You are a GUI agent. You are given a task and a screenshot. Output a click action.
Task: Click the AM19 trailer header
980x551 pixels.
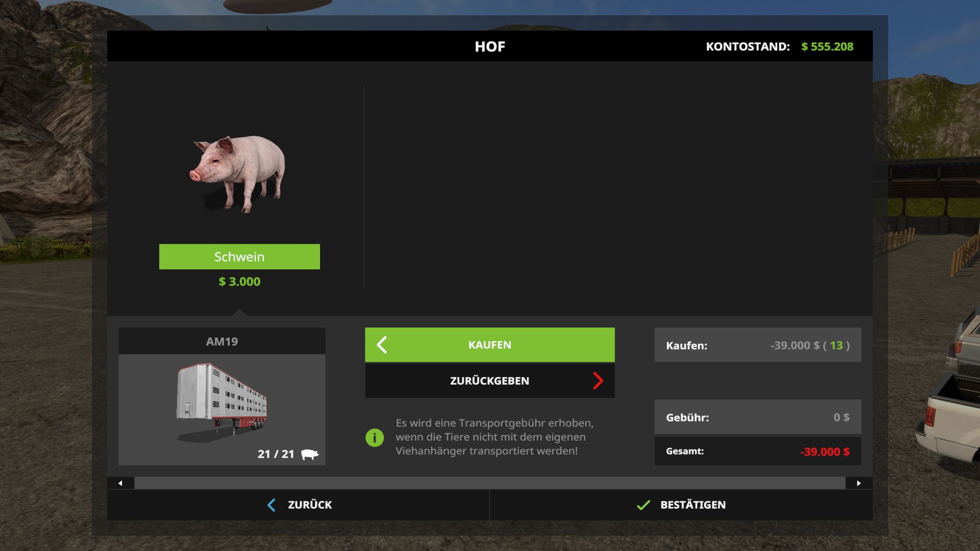[222, 341]
